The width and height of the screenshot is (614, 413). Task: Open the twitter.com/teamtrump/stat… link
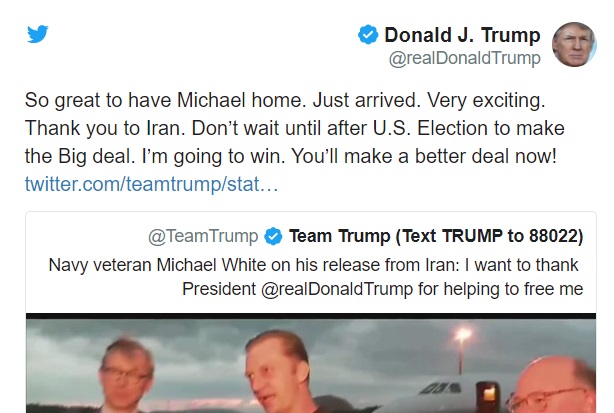152,185
